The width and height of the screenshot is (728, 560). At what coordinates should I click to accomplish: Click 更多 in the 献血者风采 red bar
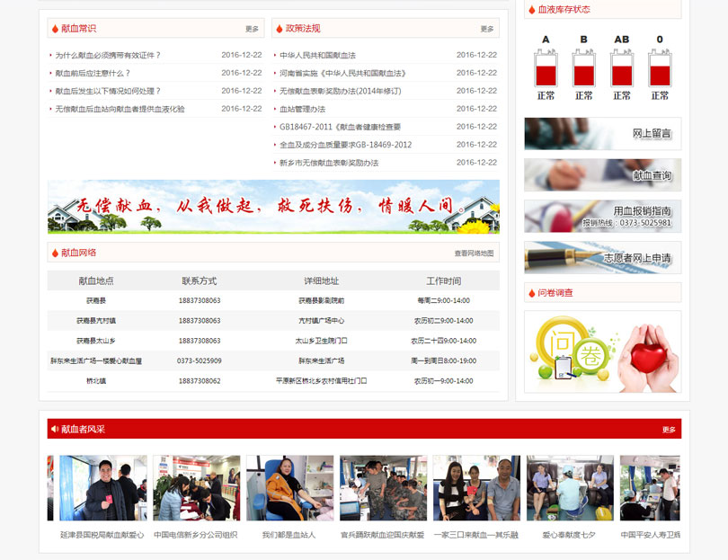point(669,430)
